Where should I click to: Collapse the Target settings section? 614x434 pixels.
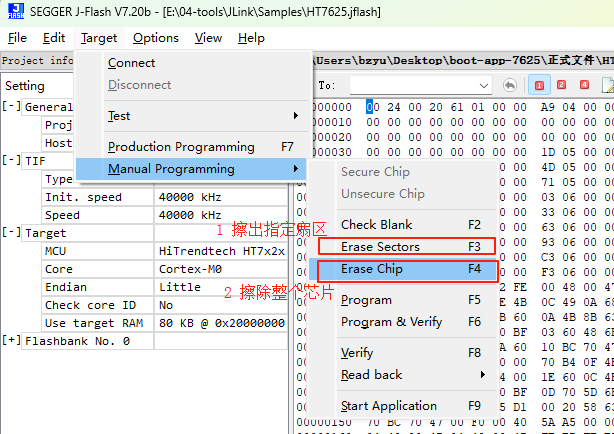11,232
